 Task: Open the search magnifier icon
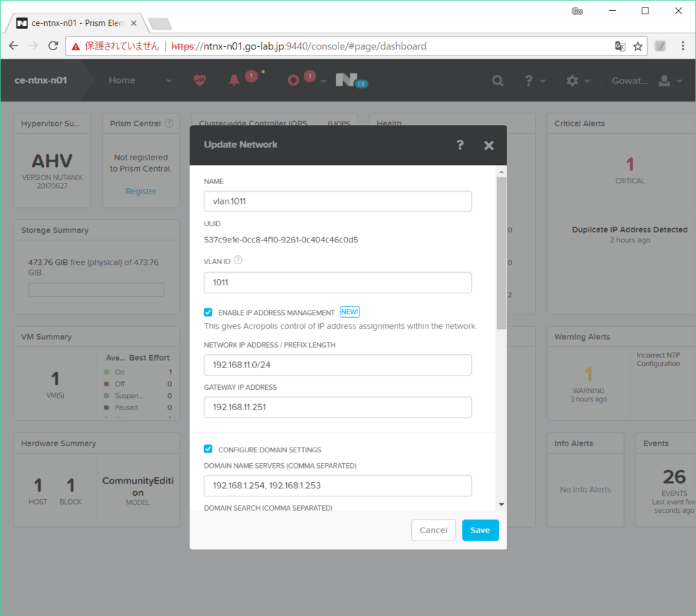coord(498,81)
